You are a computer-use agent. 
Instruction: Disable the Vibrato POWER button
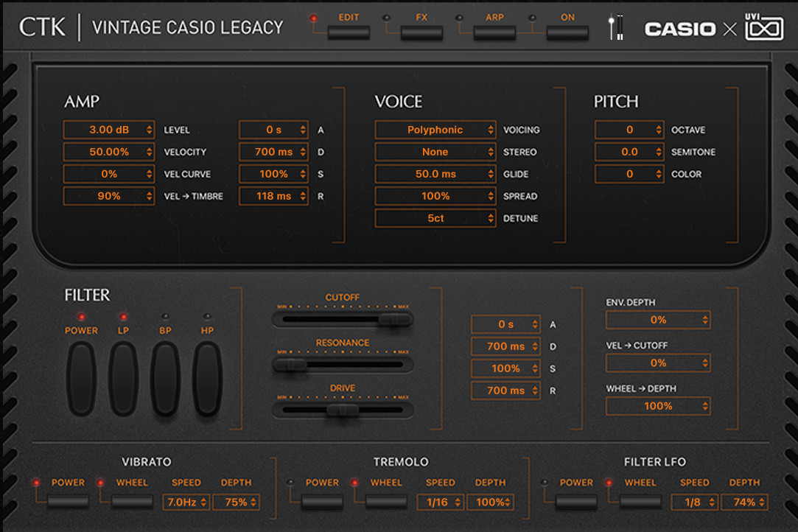(68, 502)
